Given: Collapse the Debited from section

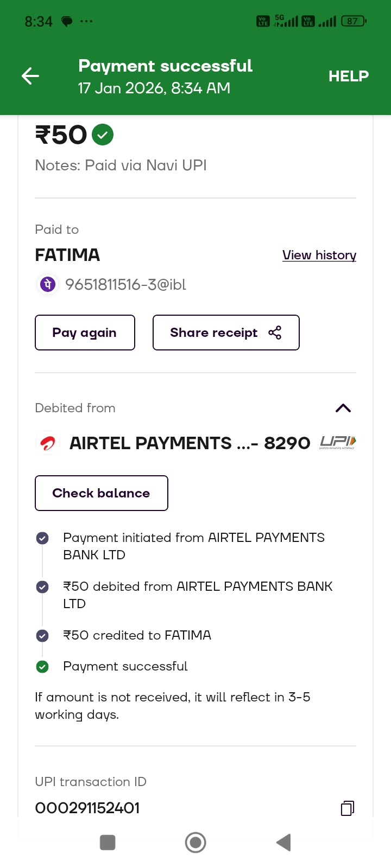Looking at the screenshot, I should click(x=343, y=408).
